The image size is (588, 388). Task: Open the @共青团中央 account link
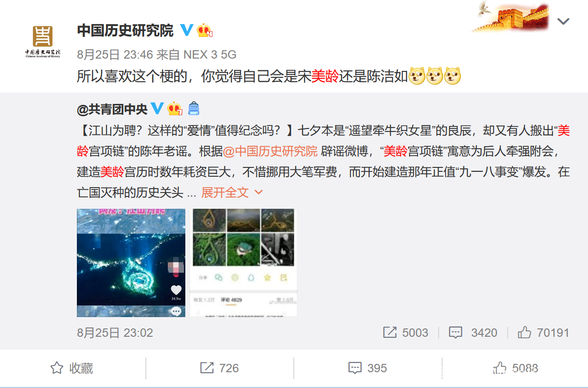pos(112,109)
